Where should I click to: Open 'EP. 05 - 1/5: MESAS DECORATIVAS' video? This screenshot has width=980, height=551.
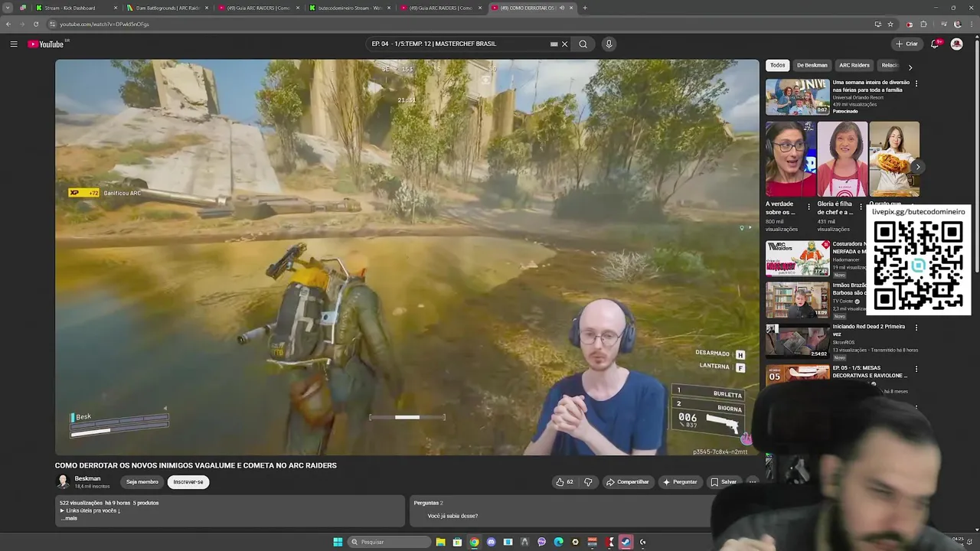[x=870, y=371]
